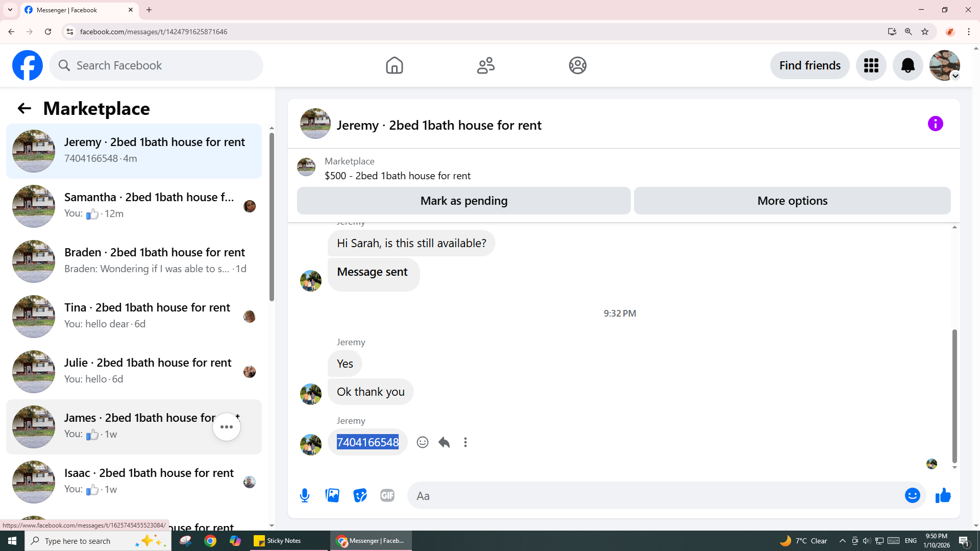The height and width of the screenshot is (551, 980).
Task: Click the Aa message input box
Action: (x=655, y=495)
